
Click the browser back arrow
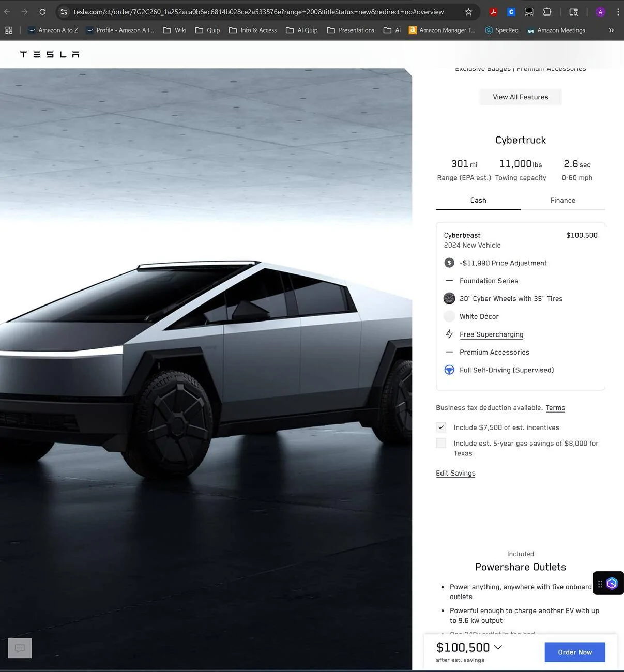pos(7,11)
